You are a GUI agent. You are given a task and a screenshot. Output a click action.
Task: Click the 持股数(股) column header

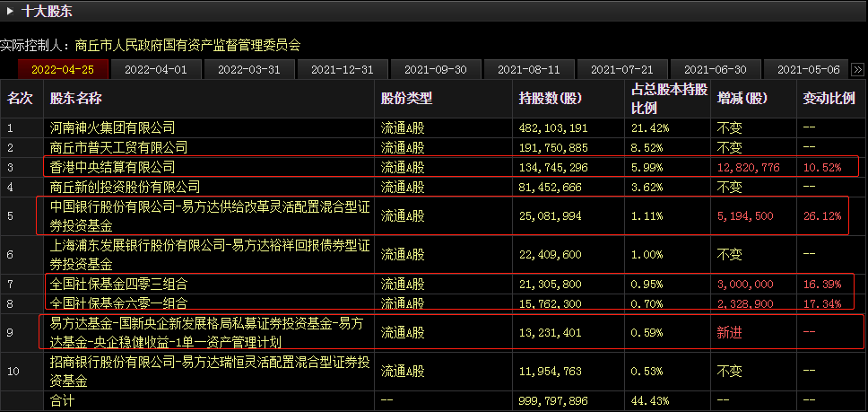pos(551,99)
